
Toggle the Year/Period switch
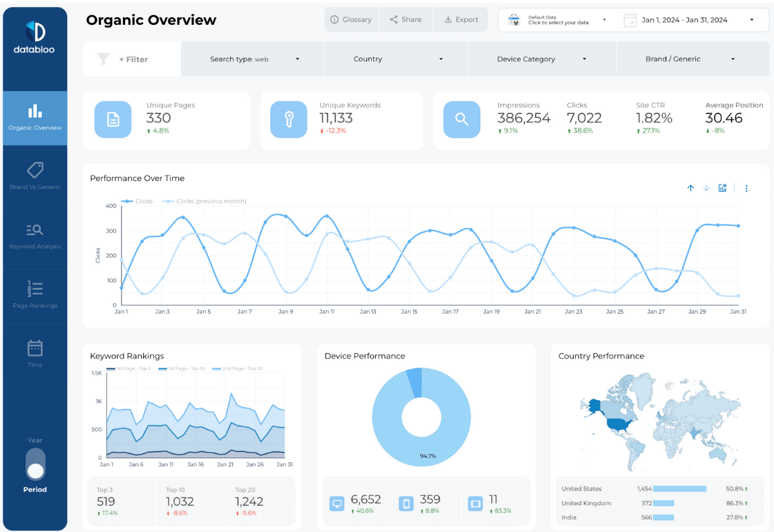pos(35,464)
